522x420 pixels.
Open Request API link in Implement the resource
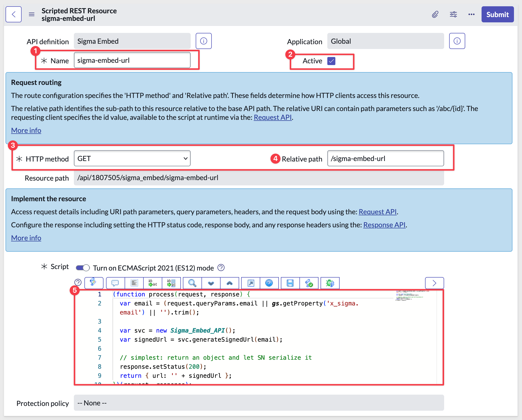pos(378,212)
